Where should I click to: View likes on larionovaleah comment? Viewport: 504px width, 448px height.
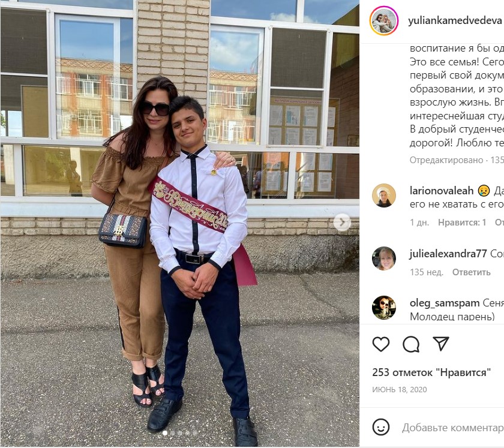(462, 223)
